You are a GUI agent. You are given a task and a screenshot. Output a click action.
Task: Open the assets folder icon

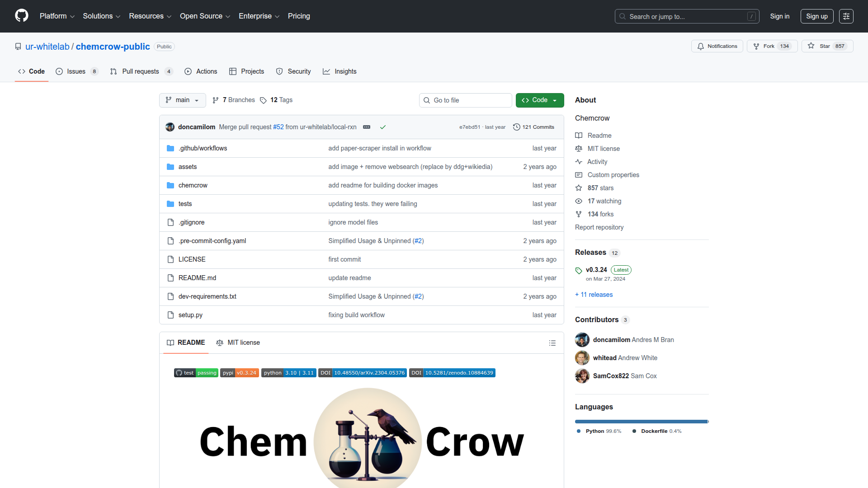point(170,167)
